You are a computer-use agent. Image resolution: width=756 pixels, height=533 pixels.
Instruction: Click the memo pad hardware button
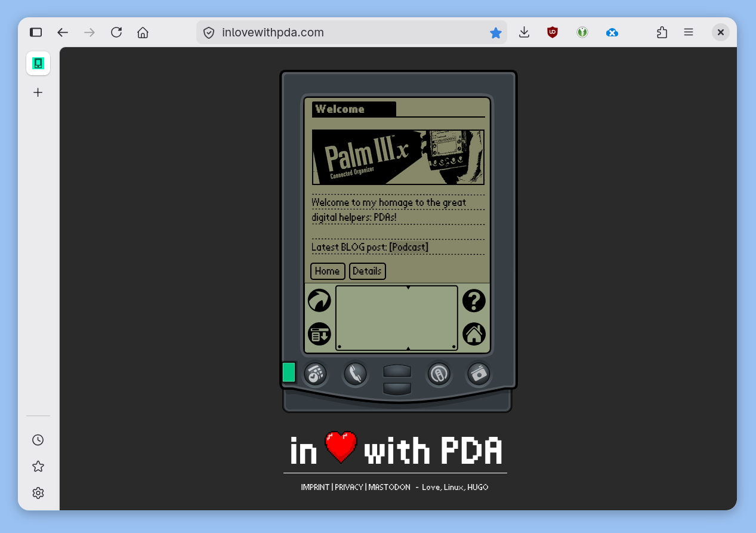coord(479,374)
